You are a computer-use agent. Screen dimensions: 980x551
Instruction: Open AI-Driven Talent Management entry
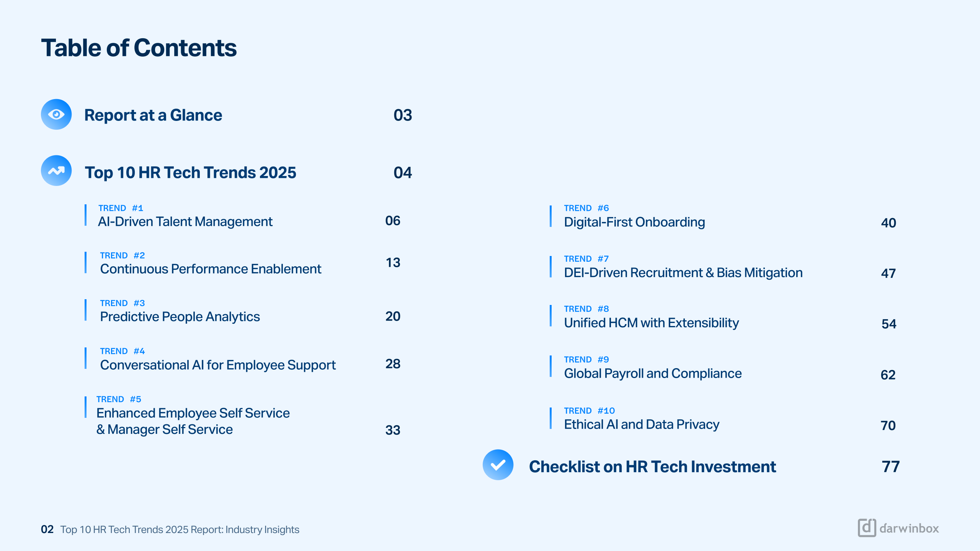185,222
